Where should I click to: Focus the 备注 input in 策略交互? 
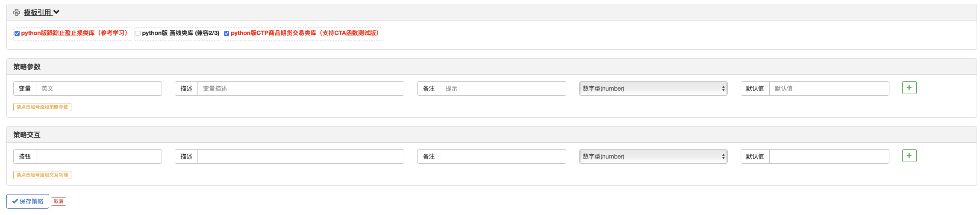(503, 156)
